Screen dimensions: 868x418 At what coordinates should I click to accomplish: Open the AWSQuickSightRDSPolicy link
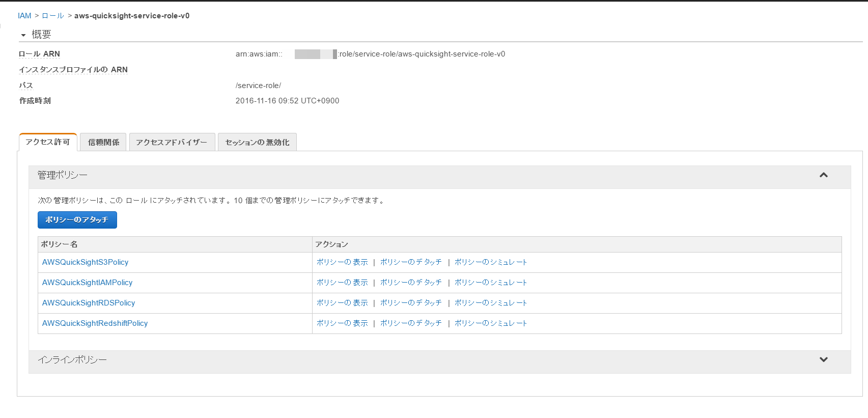(89, 303)
